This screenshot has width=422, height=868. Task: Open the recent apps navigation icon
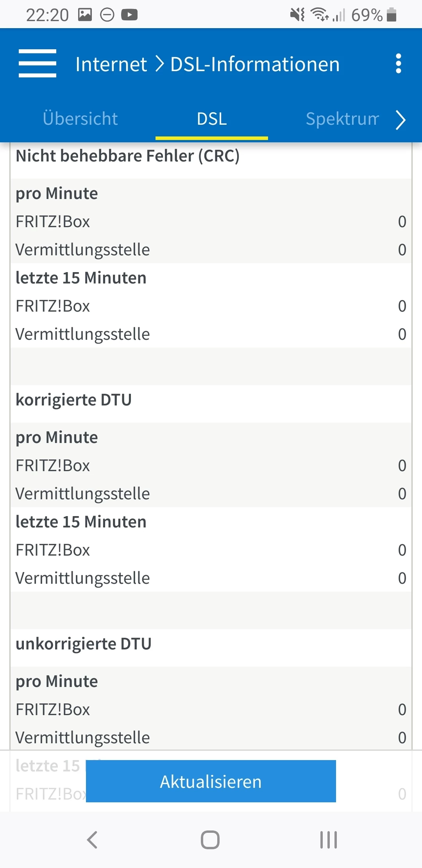(328, 839)
